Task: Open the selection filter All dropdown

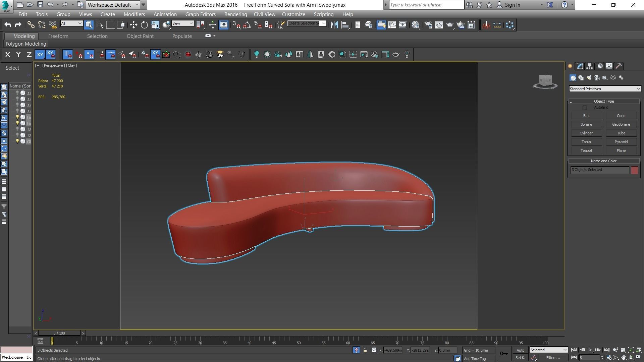Action: coord(71,23)
